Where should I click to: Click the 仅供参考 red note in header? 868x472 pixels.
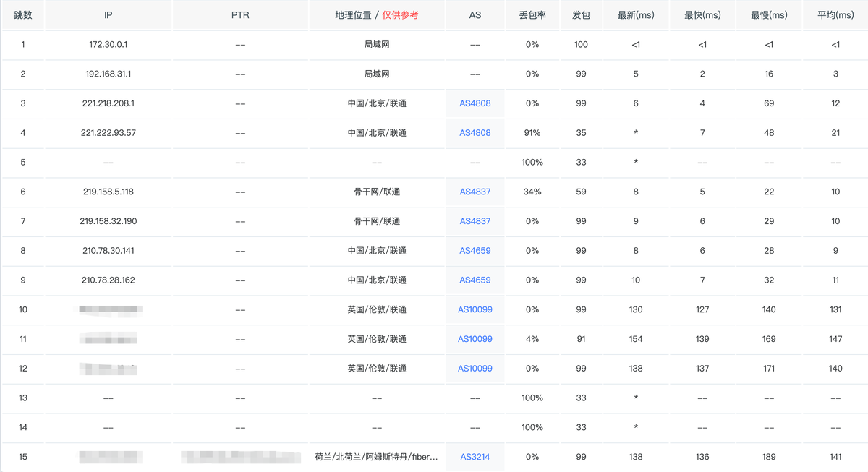pos(401,15)
